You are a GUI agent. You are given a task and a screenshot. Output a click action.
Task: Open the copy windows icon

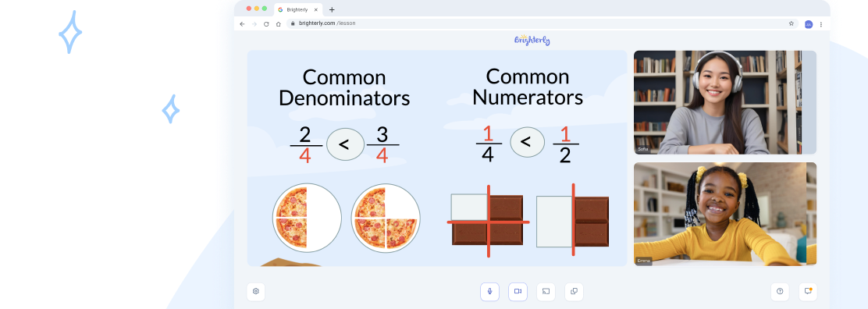coord(574,291)
